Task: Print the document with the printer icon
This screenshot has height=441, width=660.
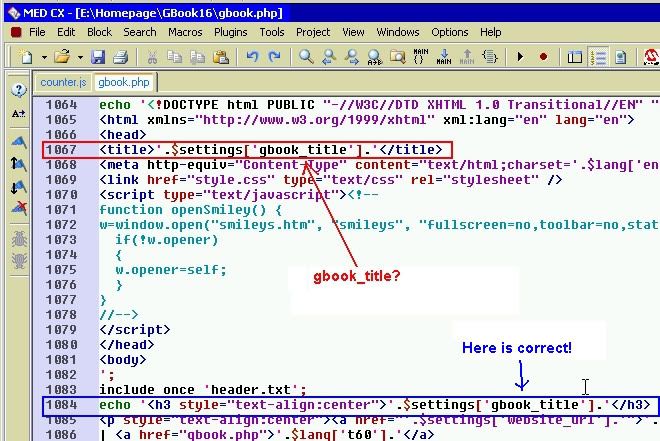Action: (121, 56)
